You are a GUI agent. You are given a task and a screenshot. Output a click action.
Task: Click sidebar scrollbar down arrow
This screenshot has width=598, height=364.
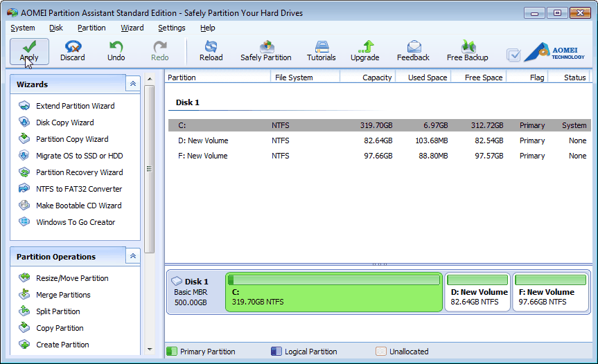(150, 349)
